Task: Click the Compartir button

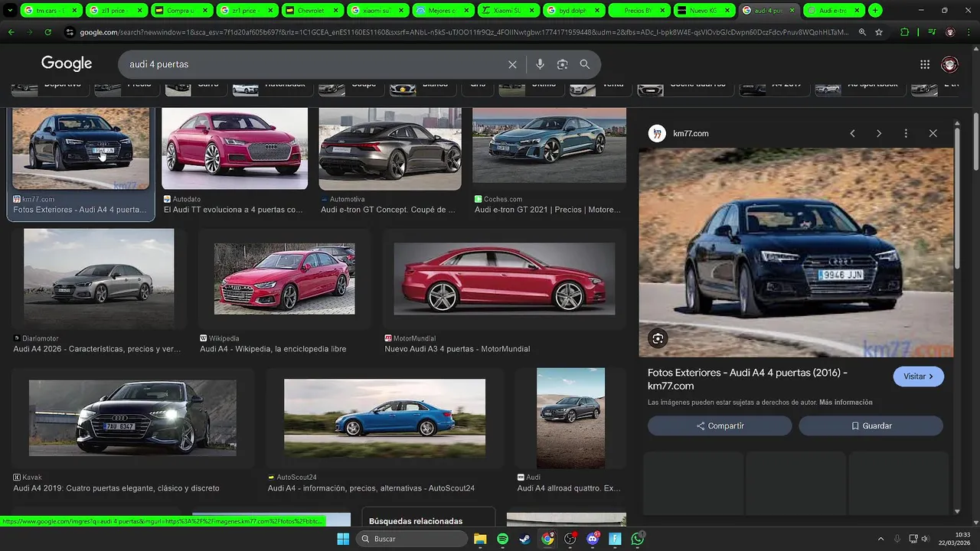Action: coord(720,425)
